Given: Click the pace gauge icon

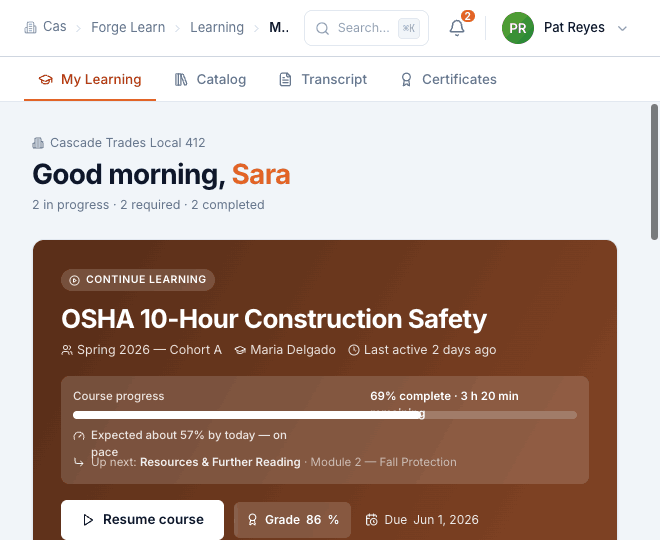Looking at the screenshot, I should 79,436.
